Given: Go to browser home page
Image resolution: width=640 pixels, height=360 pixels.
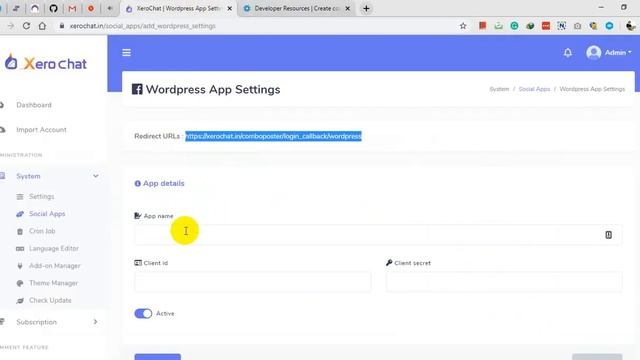Looking at the screenshot, I should pos(42,26).
